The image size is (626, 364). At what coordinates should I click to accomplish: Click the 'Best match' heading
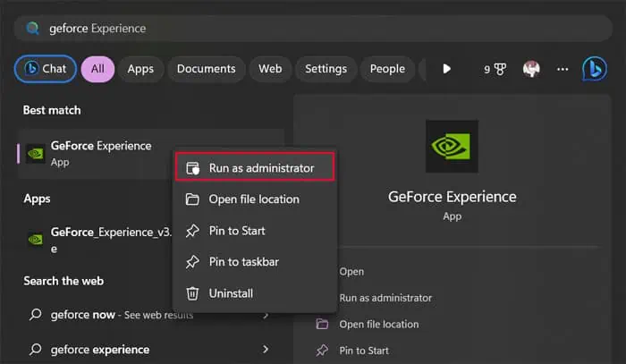coord(52,110)
